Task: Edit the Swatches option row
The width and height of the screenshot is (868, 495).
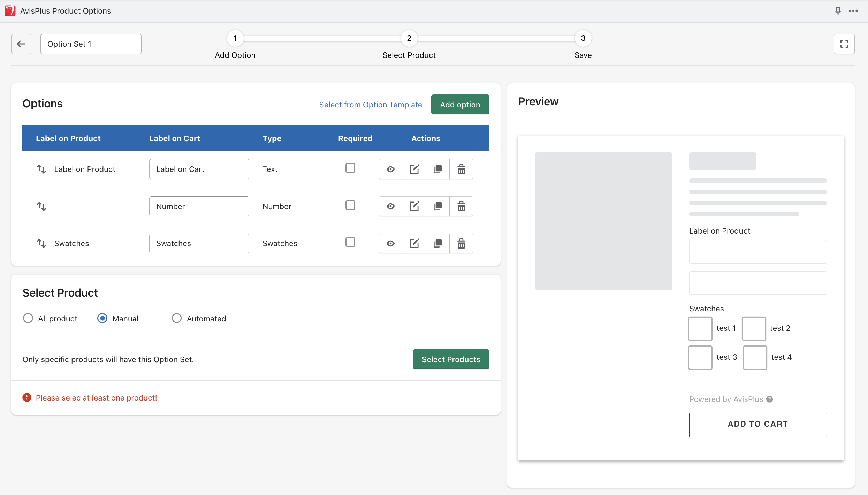Action: [x=414, y=243]
